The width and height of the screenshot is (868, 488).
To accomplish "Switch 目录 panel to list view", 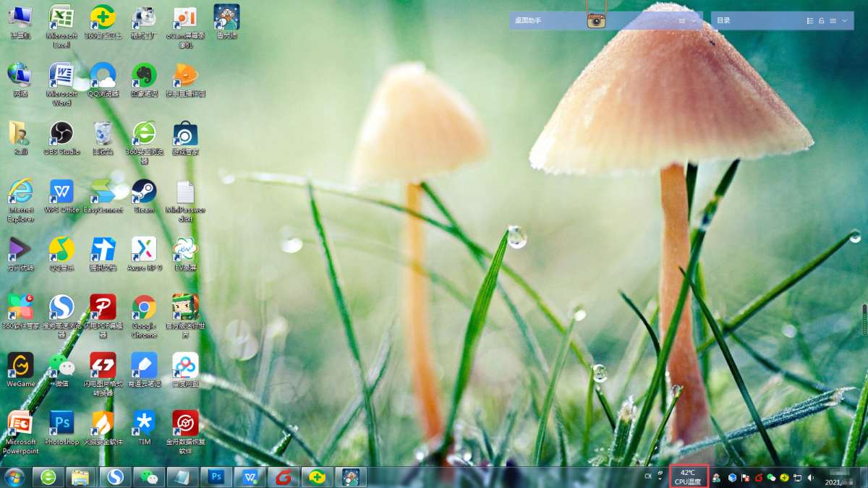I will [810, 21].
